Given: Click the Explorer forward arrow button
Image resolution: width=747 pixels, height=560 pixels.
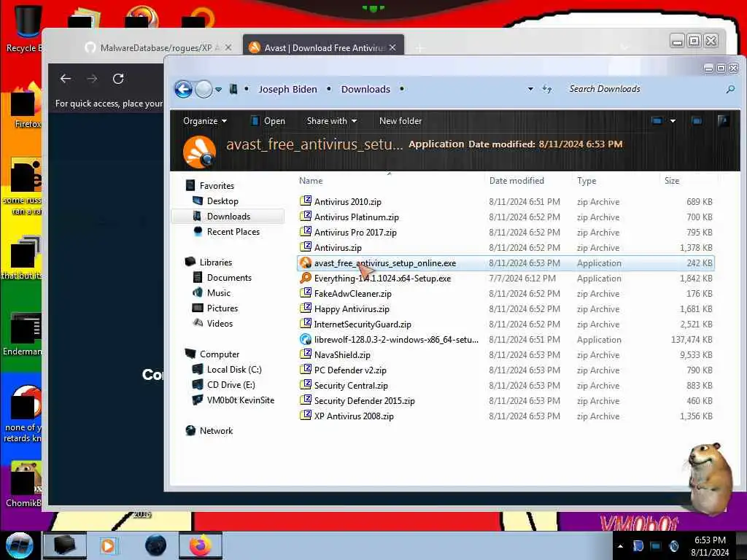Looking at the screenshot, I should click(204, 89).
